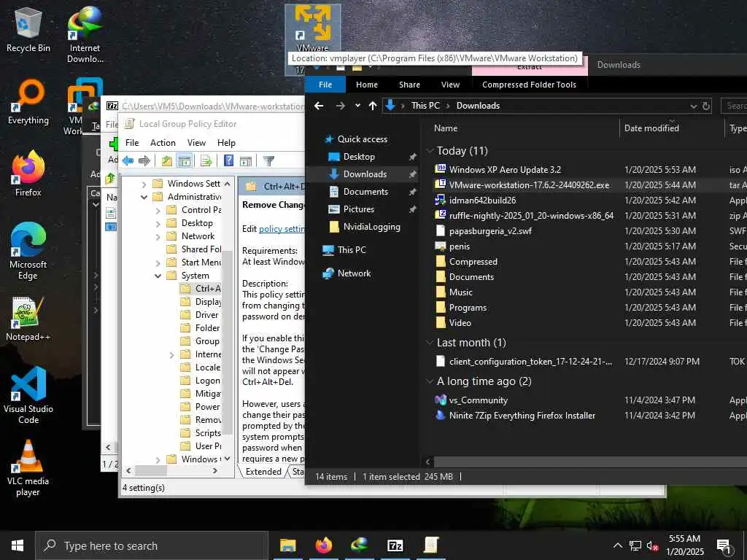Click Downloads in Explorer Quick access sidebar
This screenshot has width=747, height=560.
point(365,174)
